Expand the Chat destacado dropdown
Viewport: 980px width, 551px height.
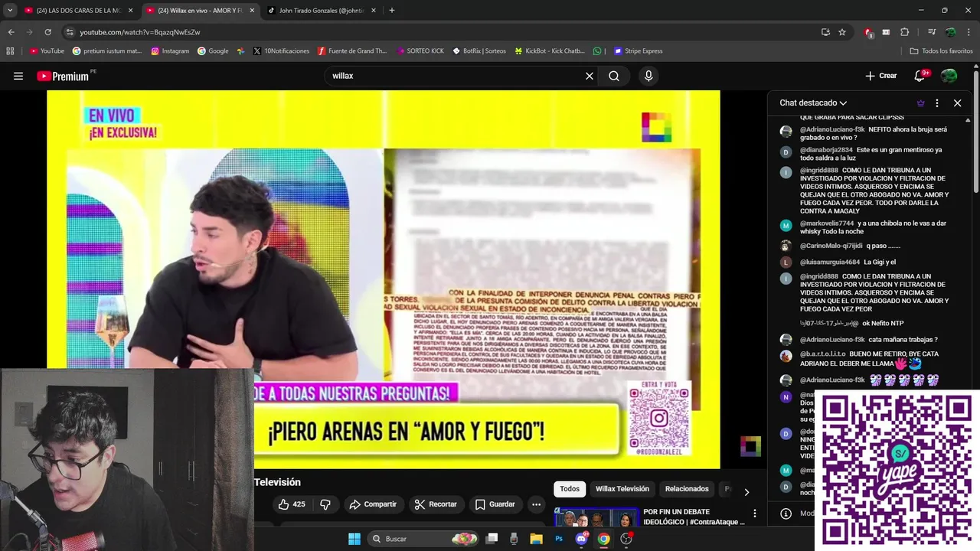coord(813,103)
